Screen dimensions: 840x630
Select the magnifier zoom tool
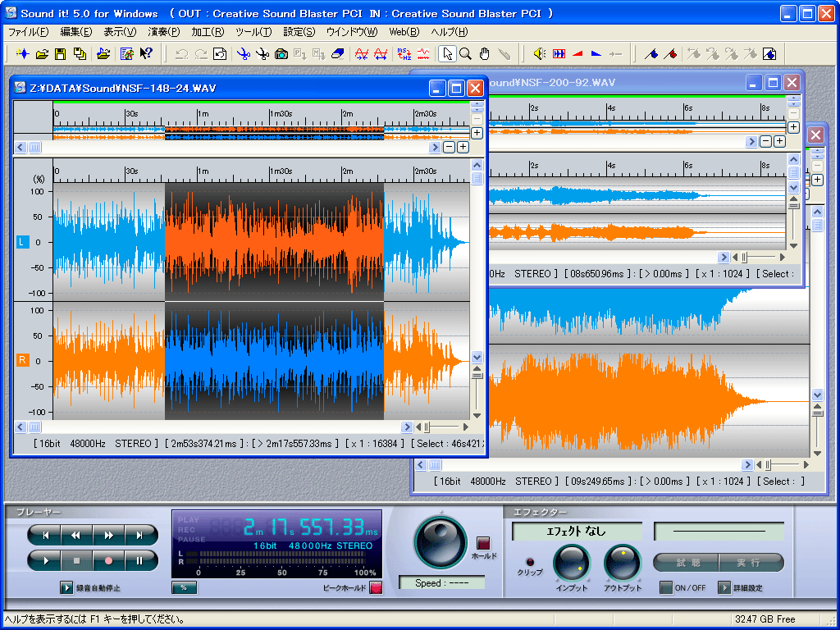466,53
